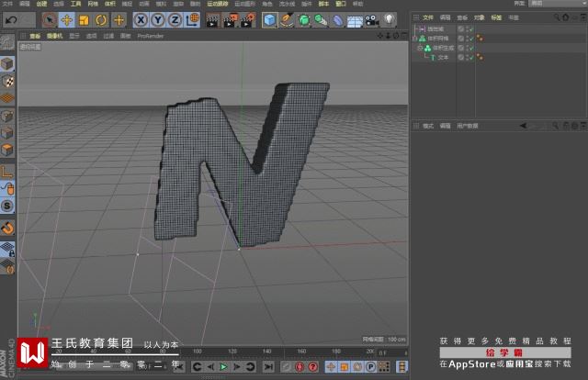This screenshot has height=380, width=588.
Task: Click the red Record keyframe button
Action: [300, 367]
